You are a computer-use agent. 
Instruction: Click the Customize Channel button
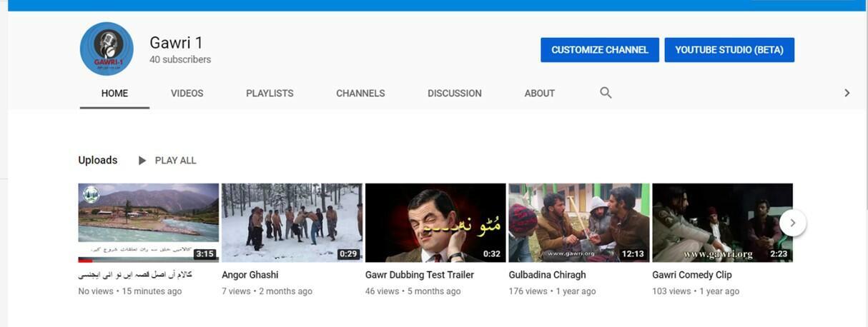point(600,50)
